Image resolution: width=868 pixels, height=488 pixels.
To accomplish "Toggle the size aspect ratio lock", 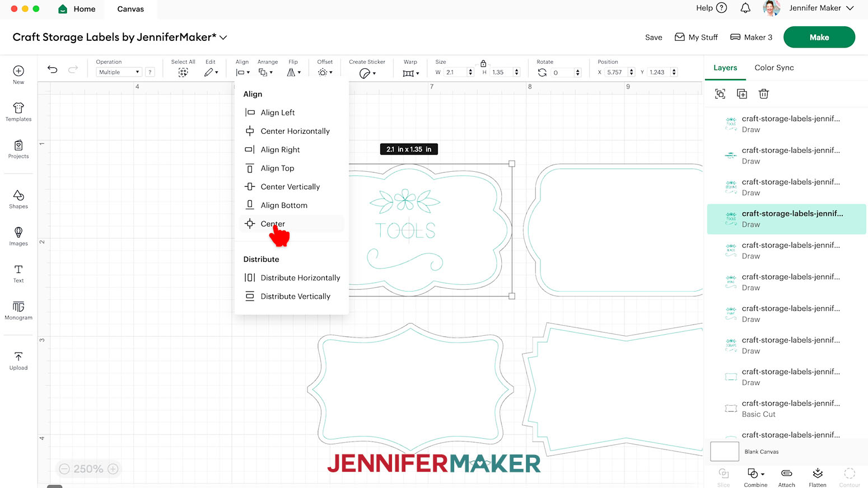I will tap(483, 63).
